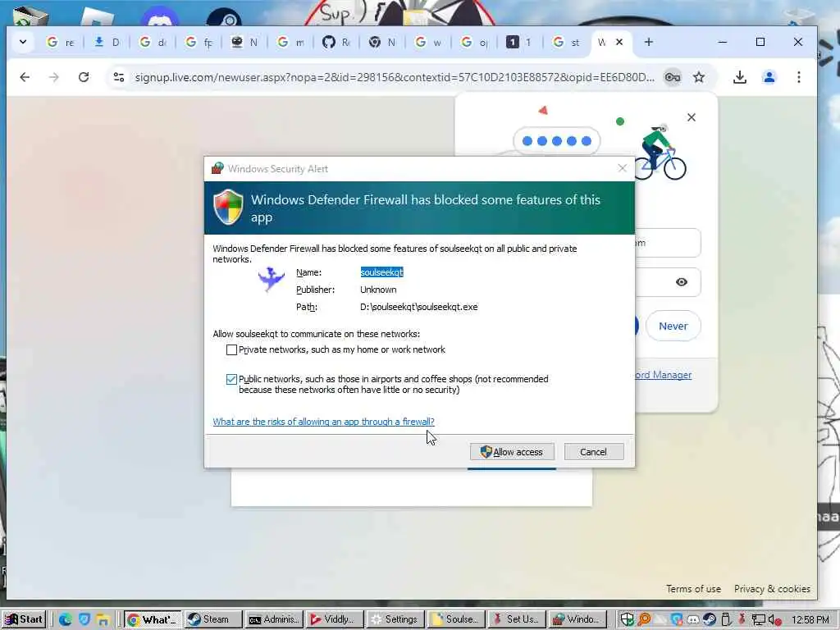The image size is (840, 630).
Task: Open volume tray icon
Action: point(774,620)
